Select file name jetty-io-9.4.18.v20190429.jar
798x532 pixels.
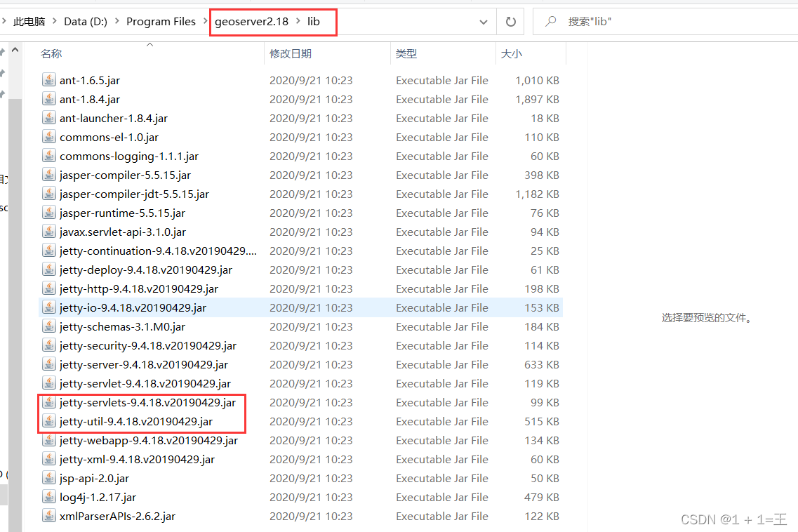click(133, 308)
